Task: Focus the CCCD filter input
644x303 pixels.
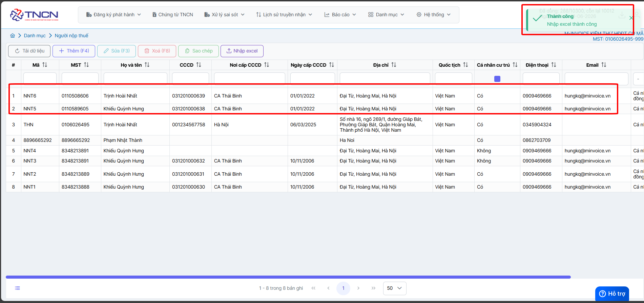Action: pos(190,78)
